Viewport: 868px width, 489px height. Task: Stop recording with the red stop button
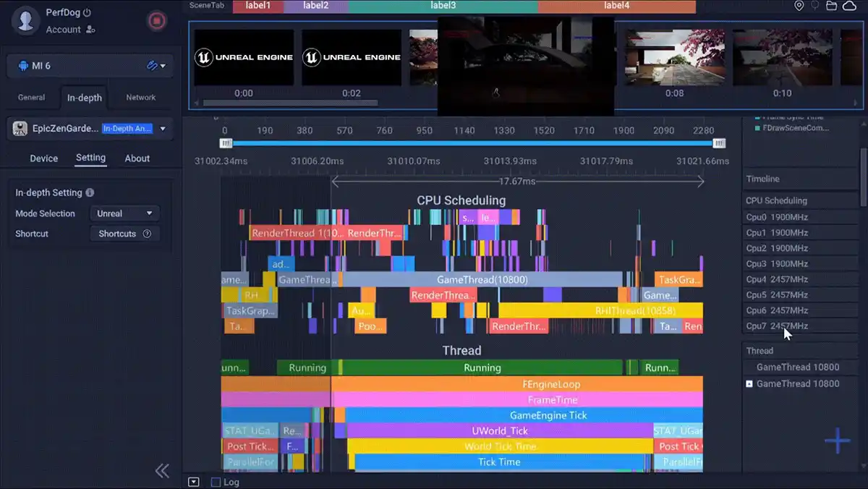(156, 21)
